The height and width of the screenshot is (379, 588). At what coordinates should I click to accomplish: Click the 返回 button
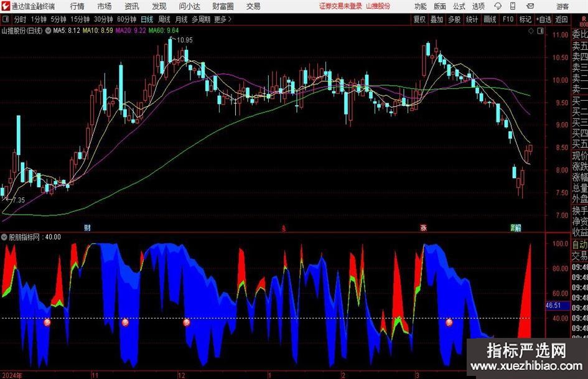(561, 19)
